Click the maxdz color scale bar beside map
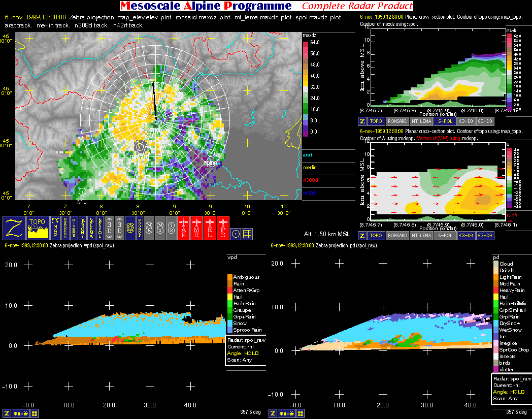The height and width of the screenshot is (419, 532). click(x=305, y=87)
